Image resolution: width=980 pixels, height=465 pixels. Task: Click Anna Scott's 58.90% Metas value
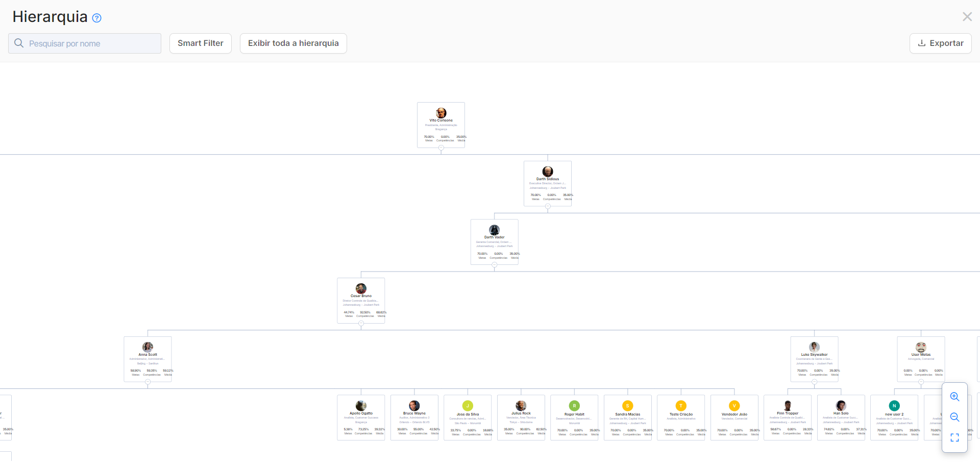(x=136, y=371)
